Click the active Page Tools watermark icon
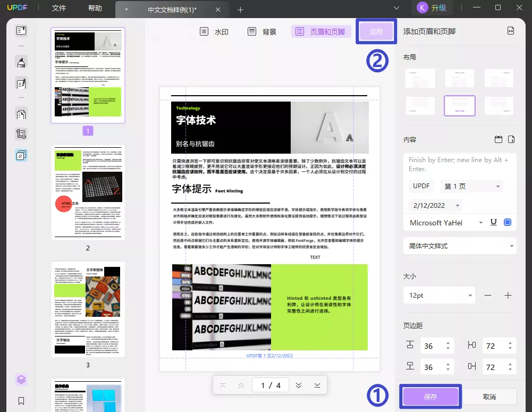This screenshot has width=532, height=412. tap(21, 155)
